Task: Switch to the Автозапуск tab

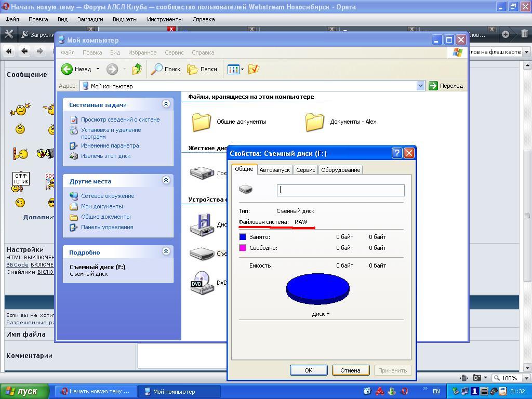Action: tap(274, 170)
